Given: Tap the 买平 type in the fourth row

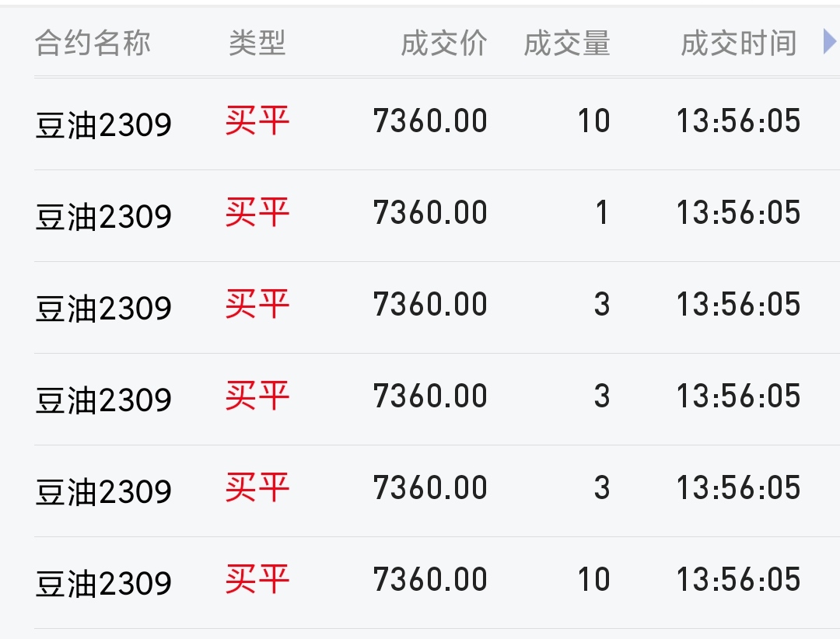Looking at the screenshot, I should coord(257,396).
